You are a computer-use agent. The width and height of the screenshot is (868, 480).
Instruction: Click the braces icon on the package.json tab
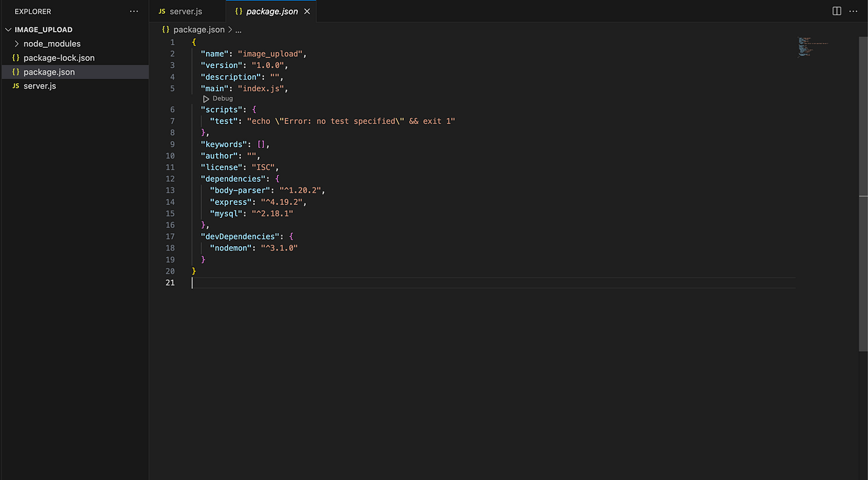239,12
